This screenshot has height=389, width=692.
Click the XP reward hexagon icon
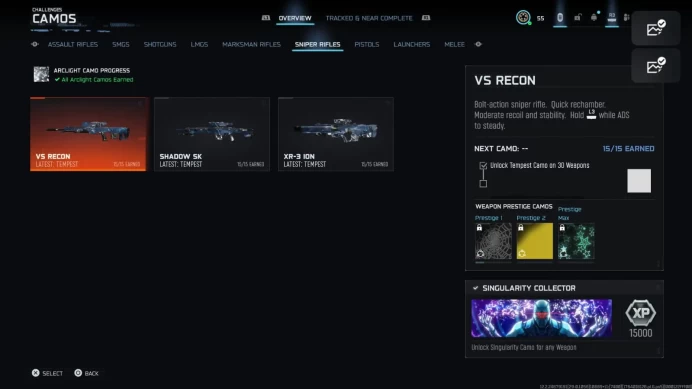[641, 313]
